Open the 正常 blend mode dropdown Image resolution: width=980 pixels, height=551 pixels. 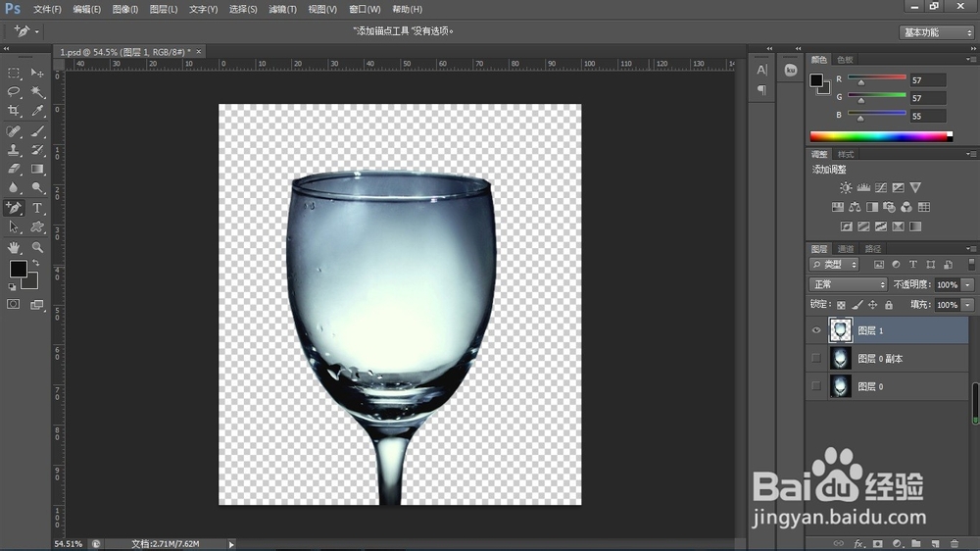848,284
